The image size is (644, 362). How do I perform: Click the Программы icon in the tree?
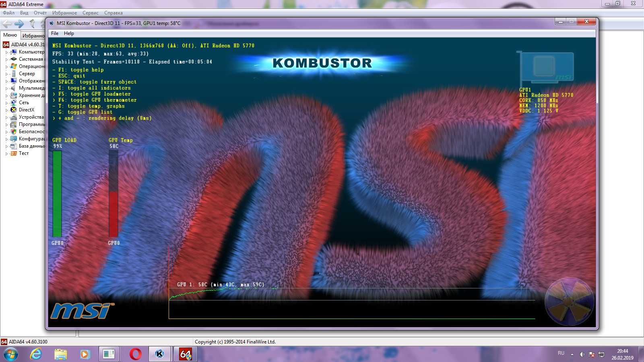[x=14, y=124]
